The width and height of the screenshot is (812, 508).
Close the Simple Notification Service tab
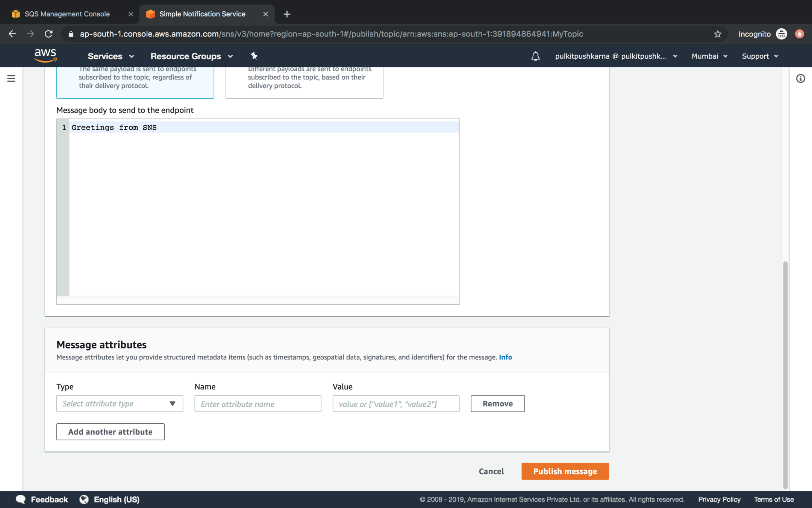(x=265, y=14)
